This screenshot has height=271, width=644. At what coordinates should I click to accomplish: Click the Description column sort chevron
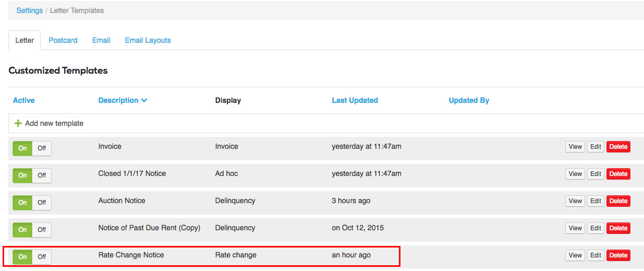pos(144,100)
